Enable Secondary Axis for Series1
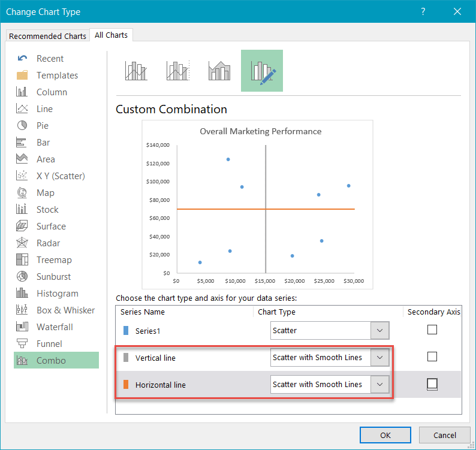 [432, 330]
